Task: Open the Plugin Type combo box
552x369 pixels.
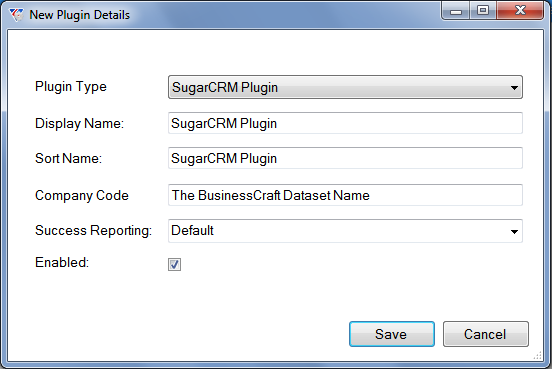Action: click(x=345, y=87)
